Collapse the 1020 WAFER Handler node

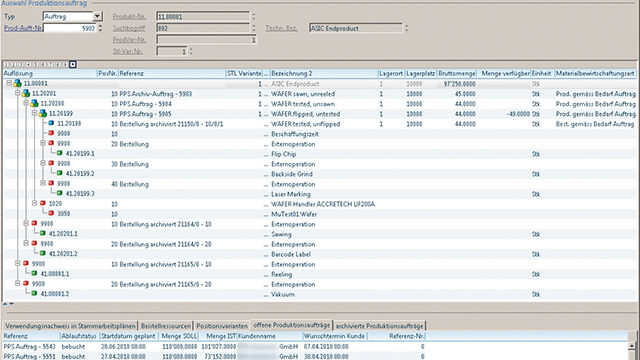coord(35,203)
